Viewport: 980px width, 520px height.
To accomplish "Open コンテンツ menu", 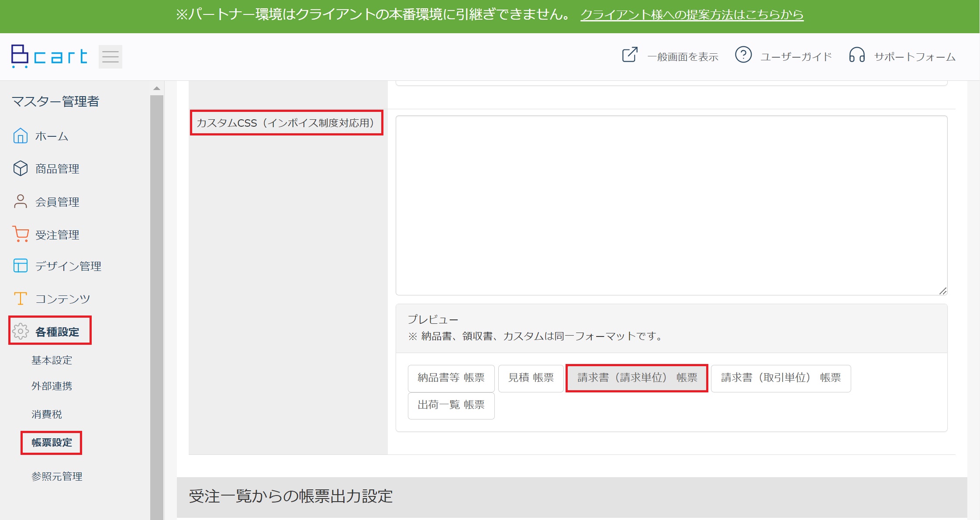I will pos(62,299).
